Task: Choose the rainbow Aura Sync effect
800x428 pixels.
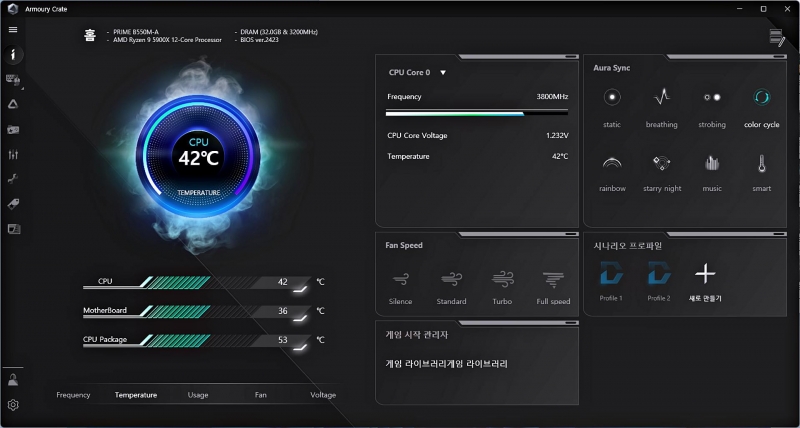Action: pyautogui.click(x=612, y=163)
